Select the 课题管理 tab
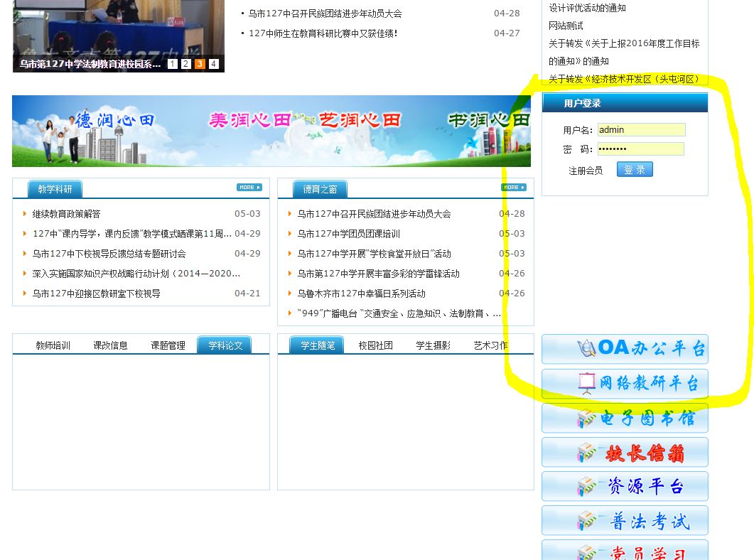Viewport: 754px width, 560px height. [168, 345]
